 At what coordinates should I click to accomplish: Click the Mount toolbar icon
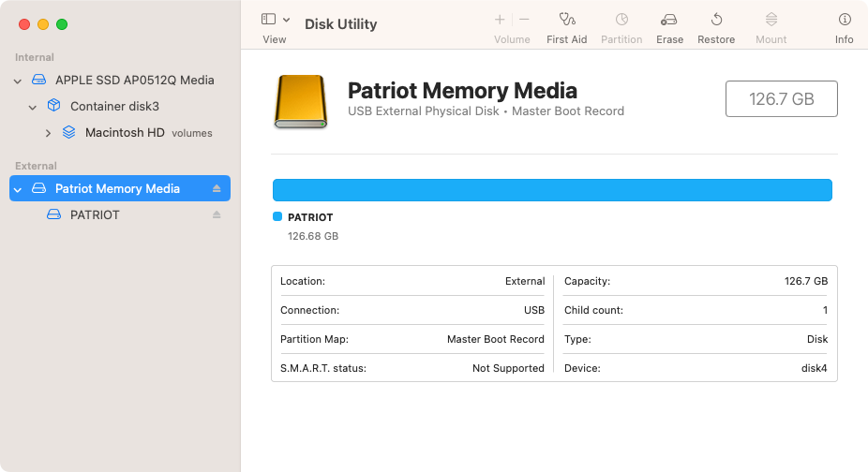pos(771,20)
